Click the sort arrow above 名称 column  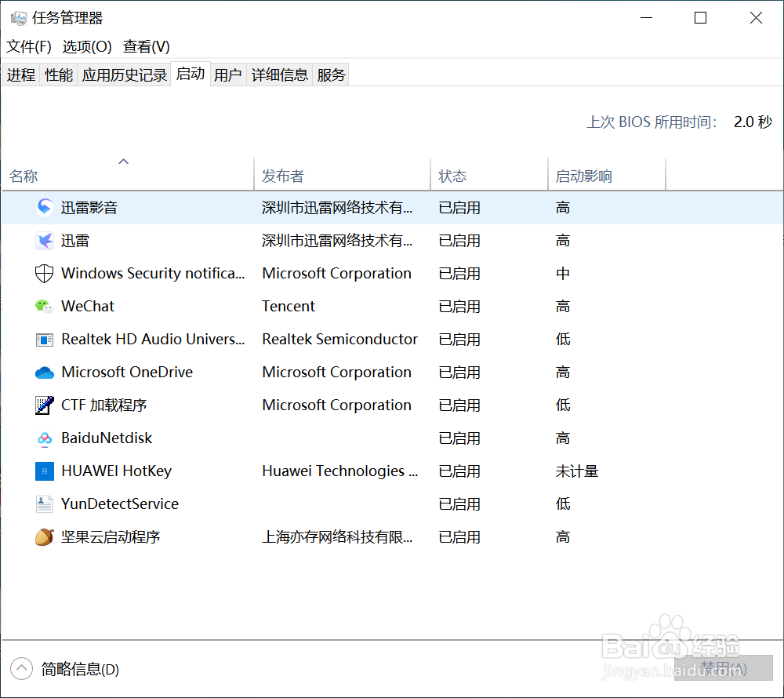(123, 162)
